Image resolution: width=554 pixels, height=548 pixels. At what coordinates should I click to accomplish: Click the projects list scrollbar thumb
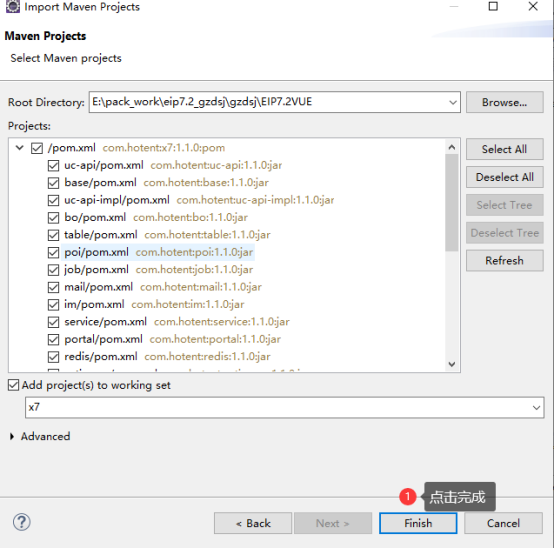tap(452, 203)
